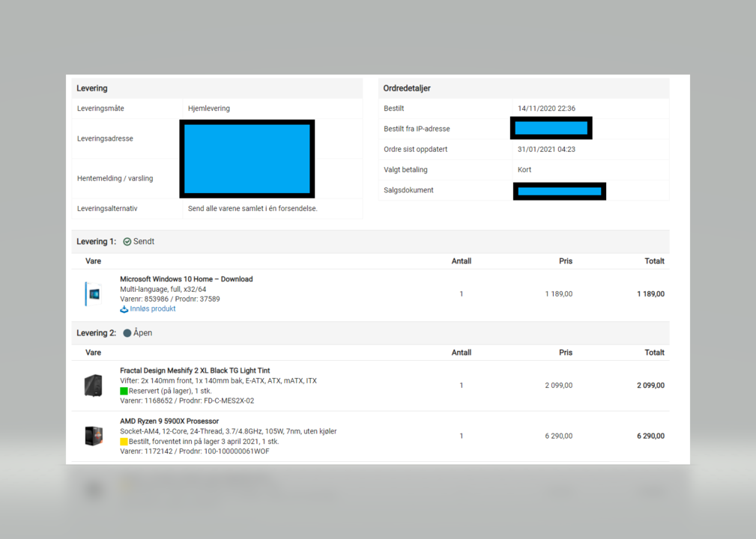Viewport: 756px width, 539px height.
Task: Click the 'Levering 2:' heading
Action: (97, 333)
